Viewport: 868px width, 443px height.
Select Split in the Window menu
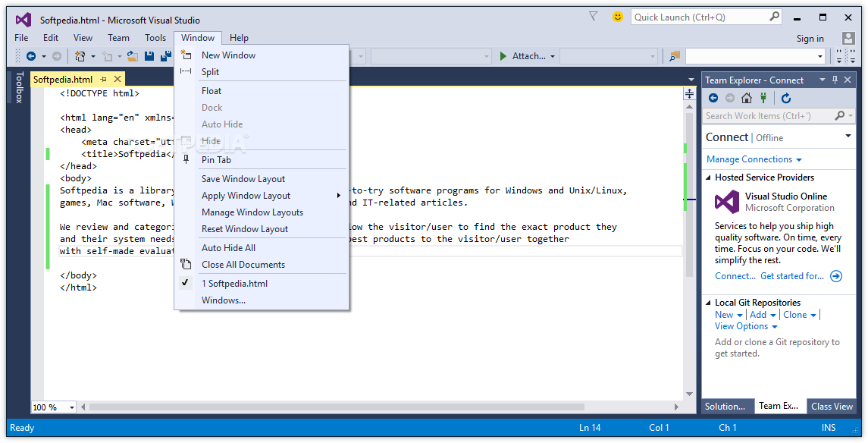(x=262, y=72)
